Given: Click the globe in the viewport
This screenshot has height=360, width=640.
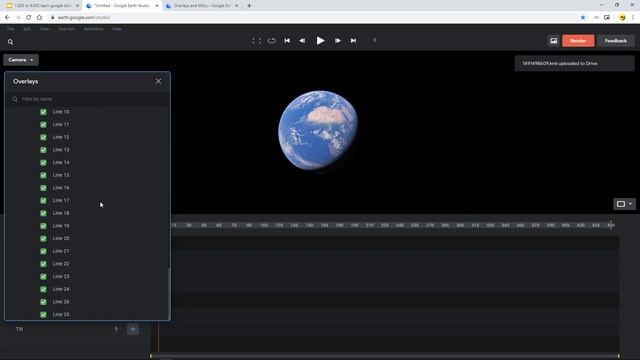Looking at the screenshot, I should [318, 130].
